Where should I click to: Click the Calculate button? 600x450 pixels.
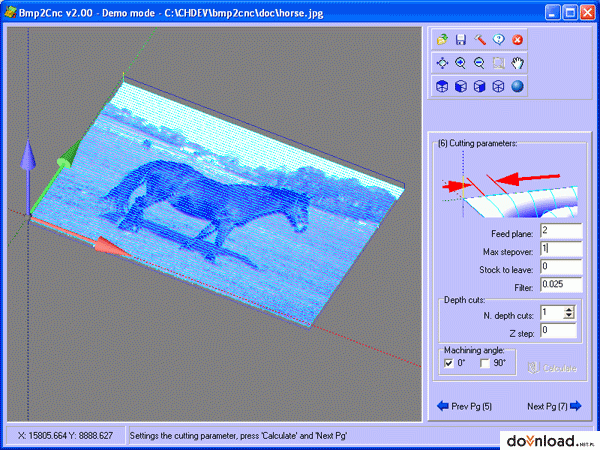552,368
